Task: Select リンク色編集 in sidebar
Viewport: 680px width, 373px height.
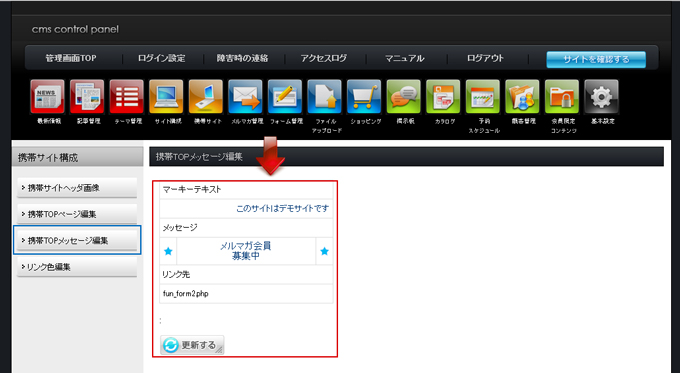Action: click(x=77, y=267)
